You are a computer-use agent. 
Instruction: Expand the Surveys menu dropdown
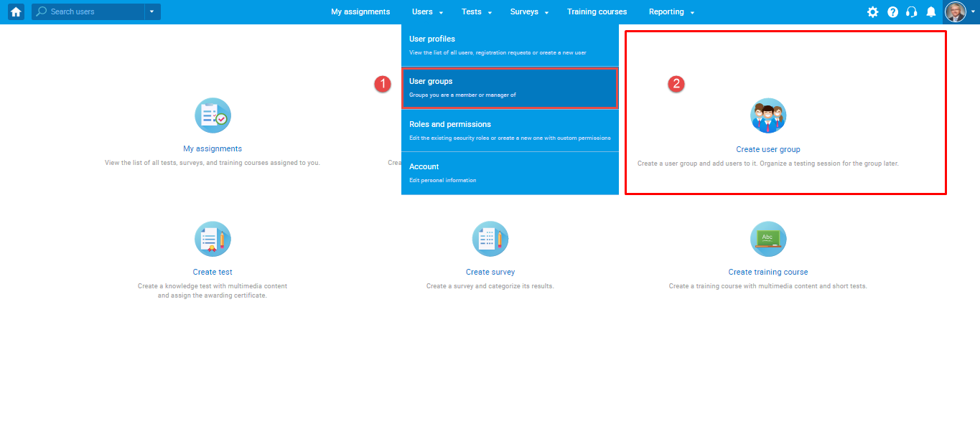[x=529, y=12]
